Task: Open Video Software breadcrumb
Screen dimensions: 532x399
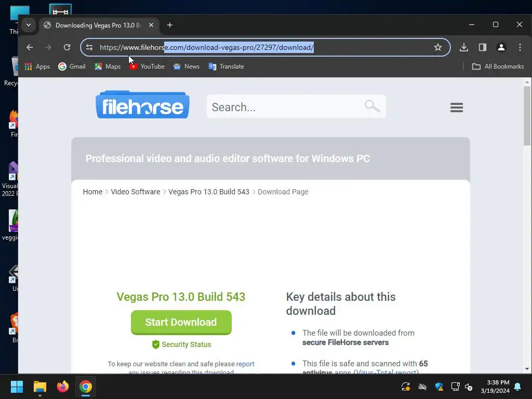Action: coord(136,192)
